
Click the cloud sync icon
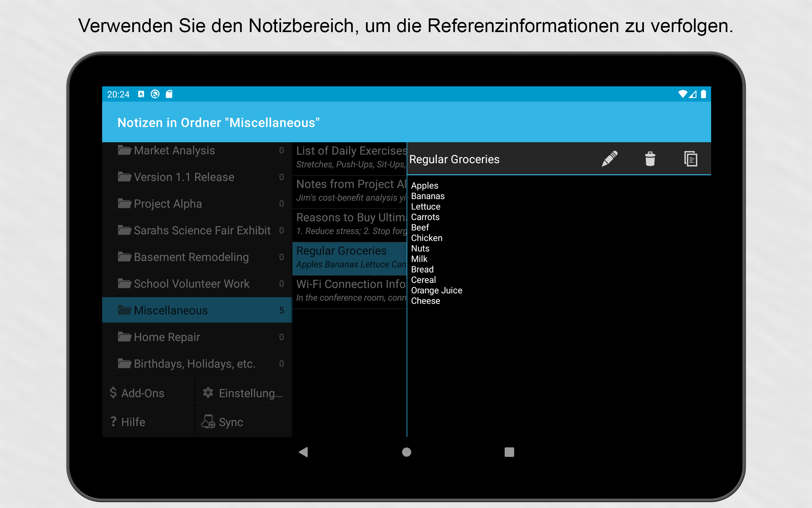point(208,421)
